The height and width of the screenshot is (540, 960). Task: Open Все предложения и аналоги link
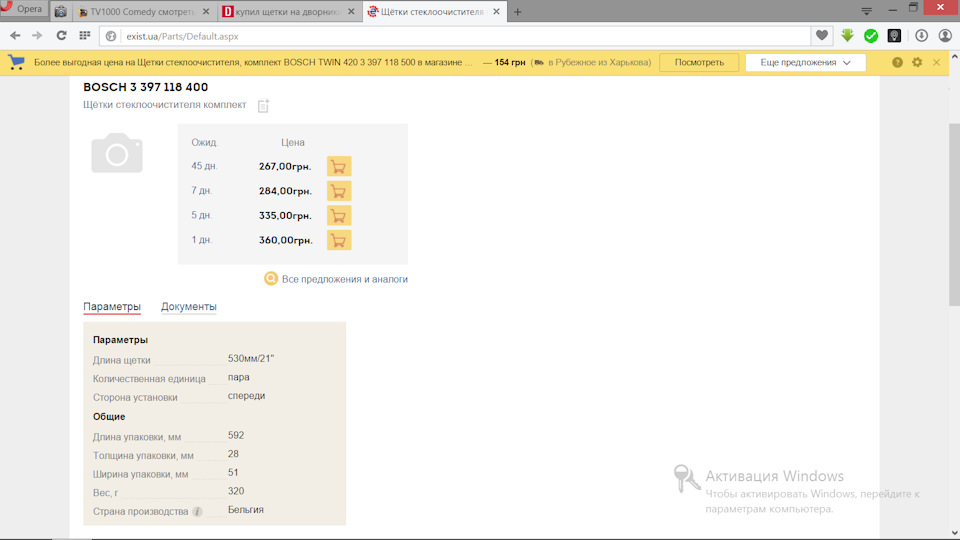pyautogui.click(x=344, y=279)
